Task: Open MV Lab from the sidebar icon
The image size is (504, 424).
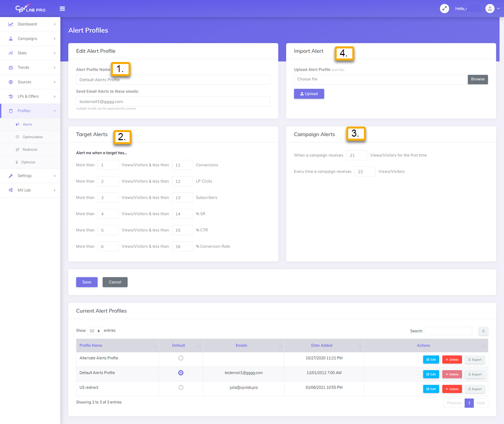Action: point(11,190)
